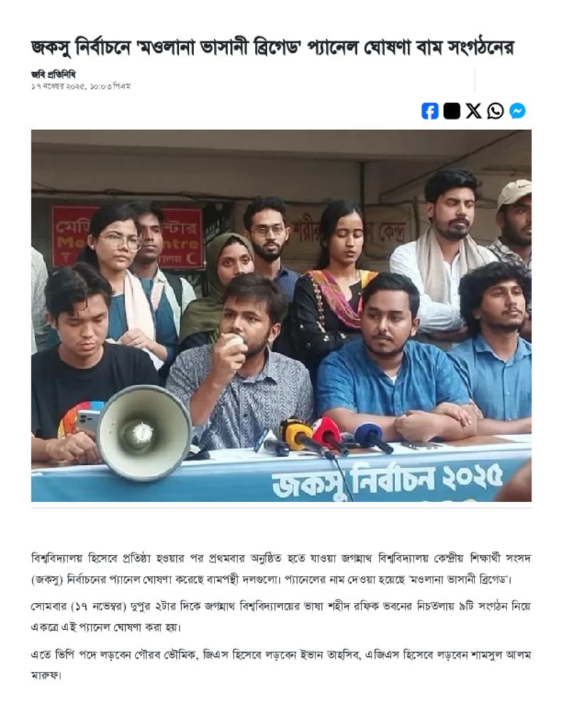Click the black square share icon
Viewport: 562px width, 728px height.
[x=452, y=111]
